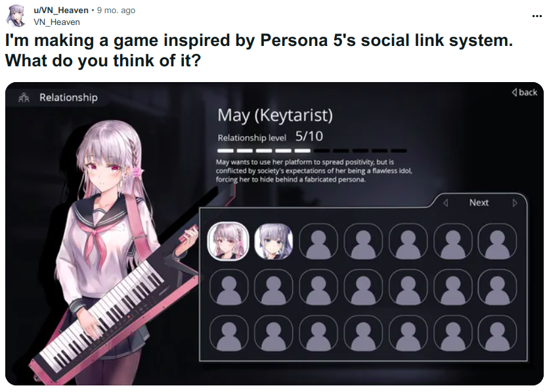Viewport: 547px width, 392px height.
Task: Select last locked silhouette in top row
Action: tap(497, 242)
